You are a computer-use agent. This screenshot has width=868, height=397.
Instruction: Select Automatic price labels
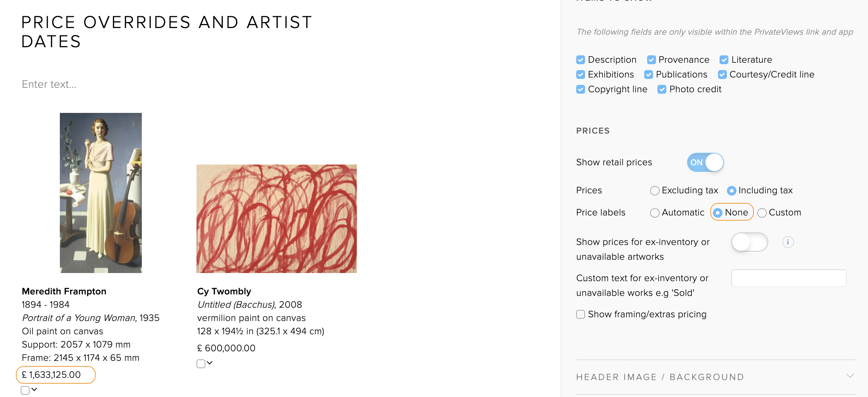point(655,213)
